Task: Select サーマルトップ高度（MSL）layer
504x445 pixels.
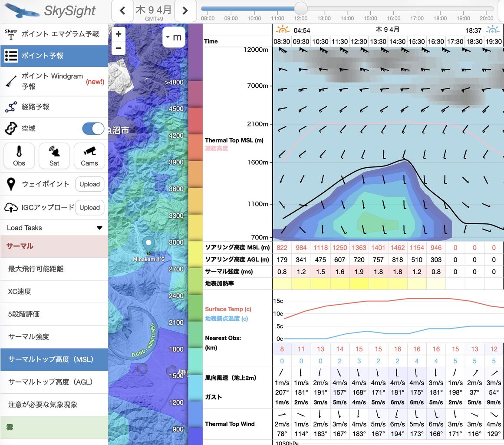Action: [54, 359]
